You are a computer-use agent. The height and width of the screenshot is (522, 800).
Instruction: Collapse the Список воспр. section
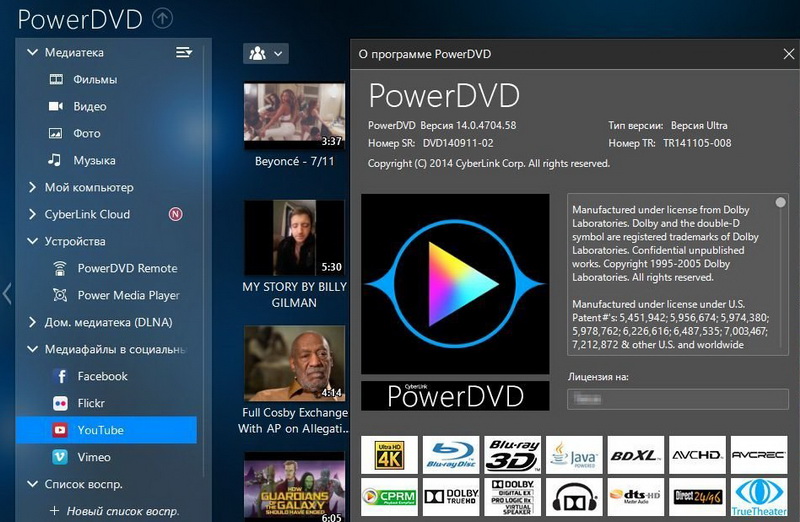coord(32,484)
